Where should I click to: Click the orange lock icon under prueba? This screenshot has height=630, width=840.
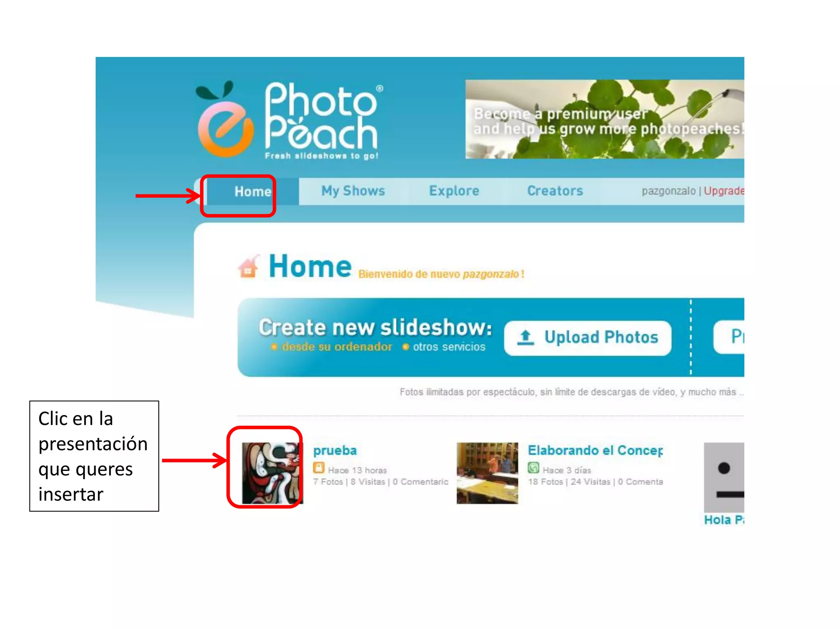point(319,468)
